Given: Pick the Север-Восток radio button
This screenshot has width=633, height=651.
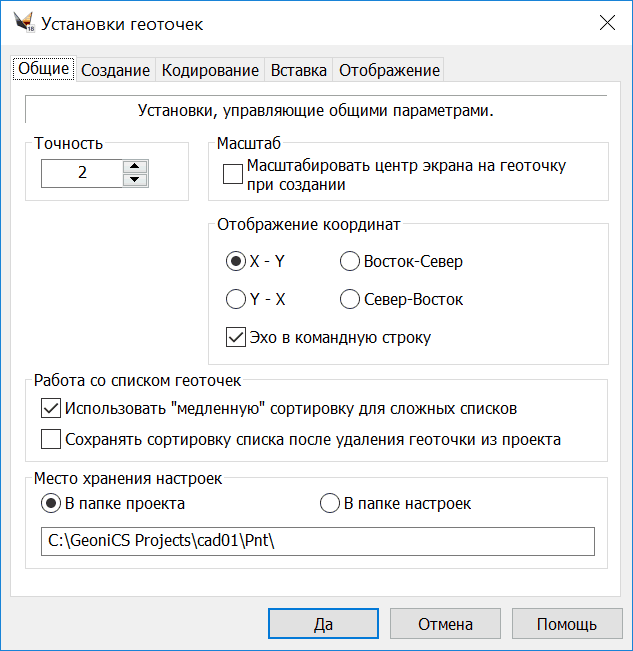Looking at the screenshot, I should point(349,299).
